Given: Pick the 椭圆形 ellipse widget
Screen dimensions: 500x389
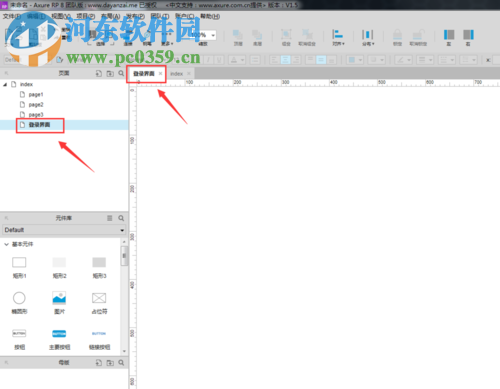Looking at the screenshot, I should (19, 303).
